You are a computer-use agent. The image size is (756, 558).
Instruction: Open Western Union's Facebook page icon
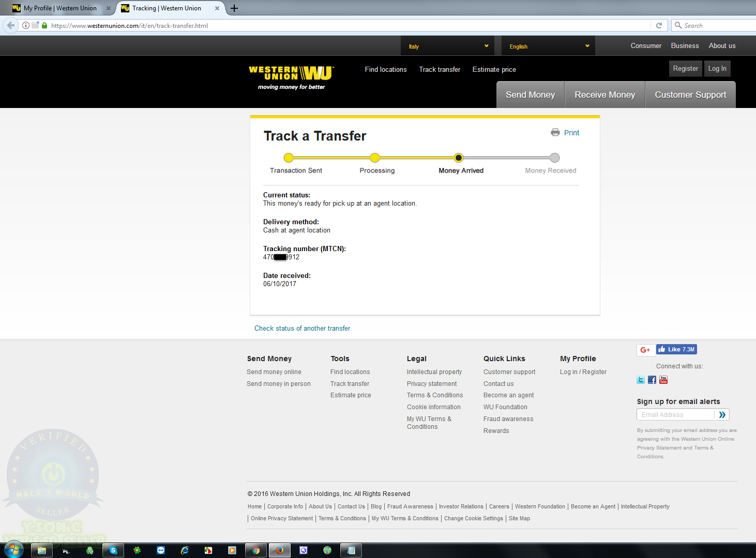[x=652, y=380]
